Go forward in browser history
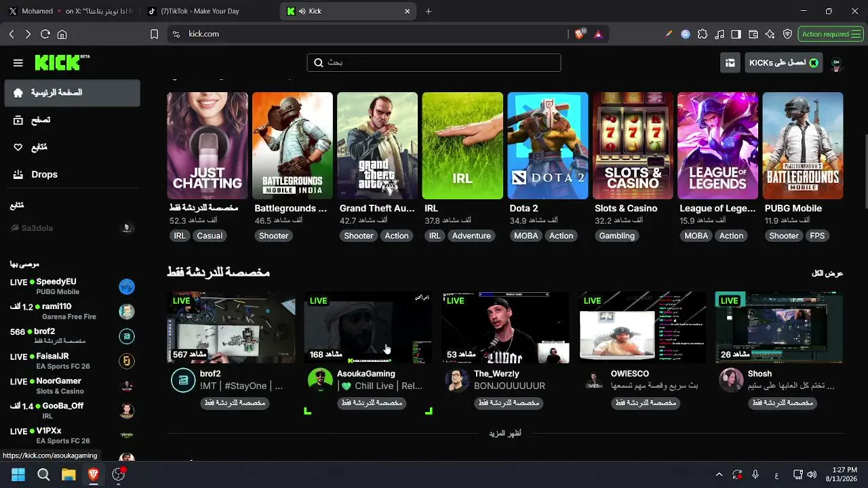868x488 pixels. pos(28,34)
